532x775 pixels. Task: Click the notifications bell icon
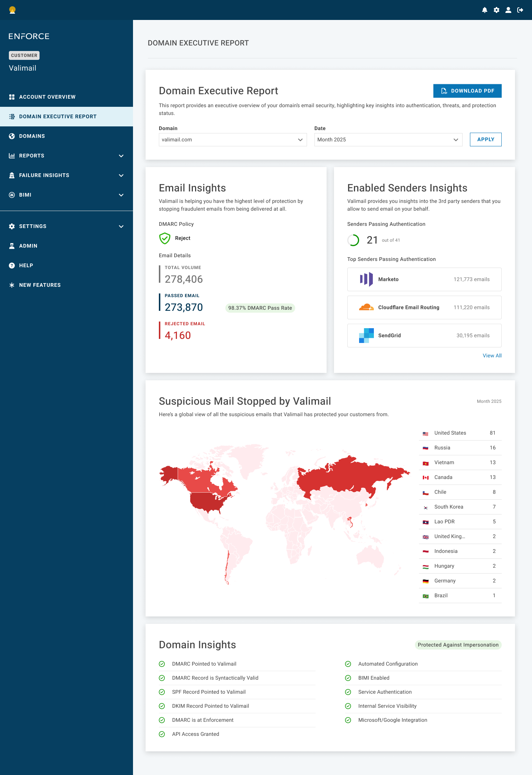[485, 10]
